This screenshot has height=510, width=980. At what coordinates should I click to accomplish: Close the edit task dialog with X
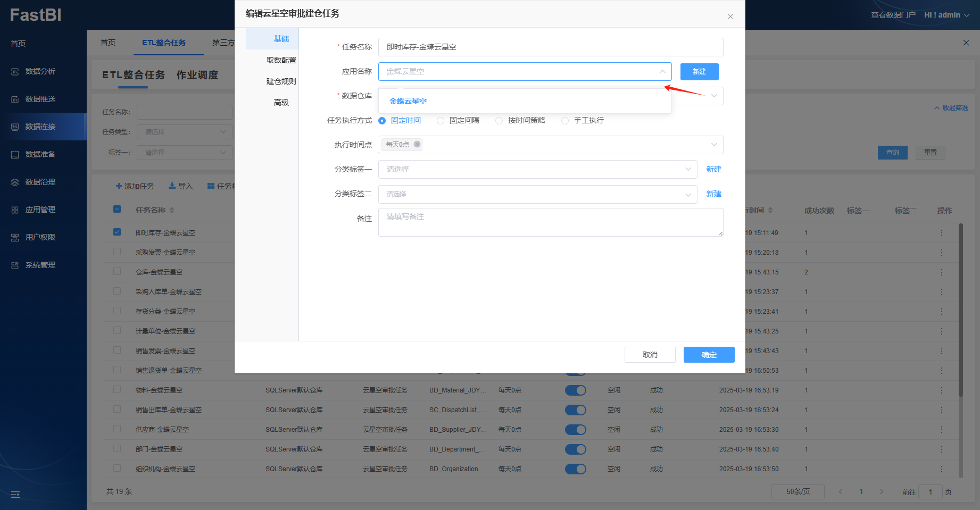[730, 16]
